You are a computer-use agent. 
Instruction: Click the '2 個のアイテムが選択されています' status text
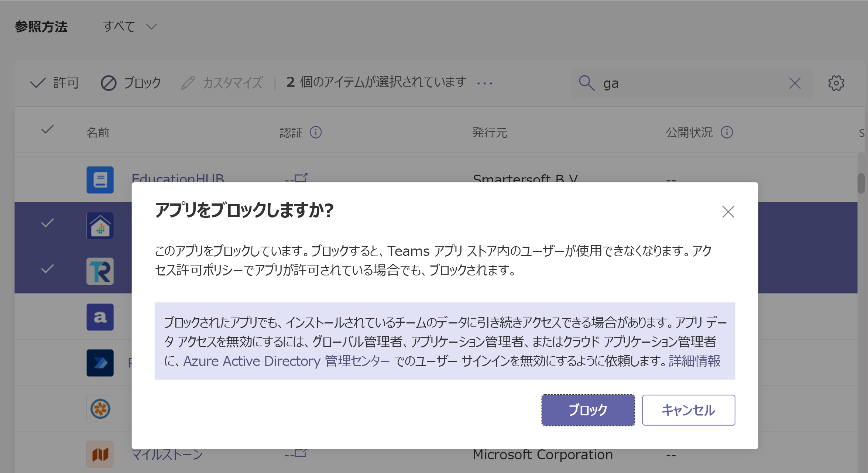[x=377, y=82]
